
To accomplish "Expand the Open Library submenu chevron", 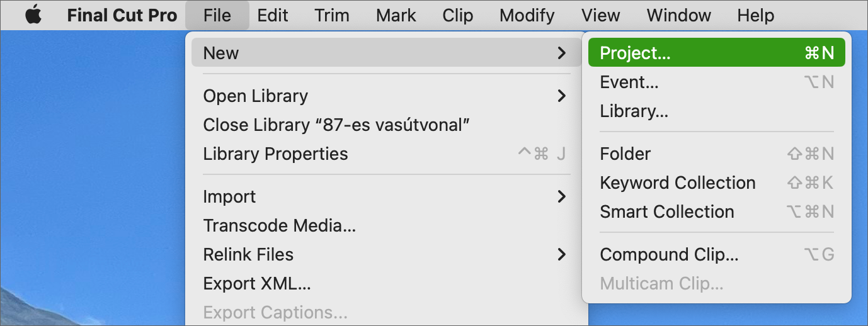I will coord(561,96).
